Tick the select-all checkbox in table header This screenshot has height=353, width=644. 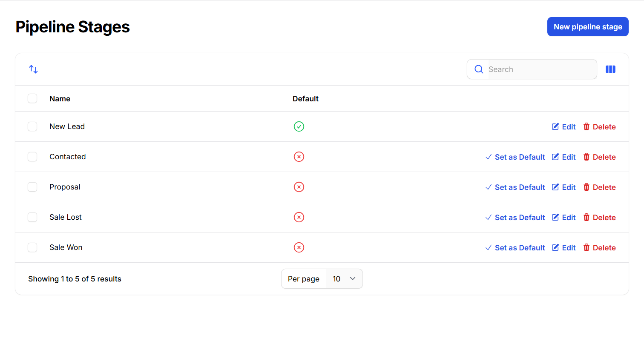(32, 98)
